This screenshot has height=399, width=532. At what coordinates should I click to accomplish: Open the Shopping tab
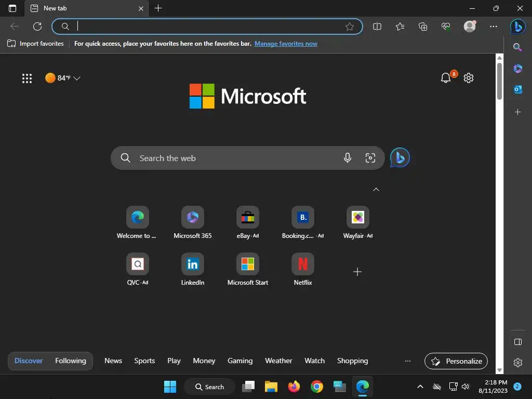point(353,361)
